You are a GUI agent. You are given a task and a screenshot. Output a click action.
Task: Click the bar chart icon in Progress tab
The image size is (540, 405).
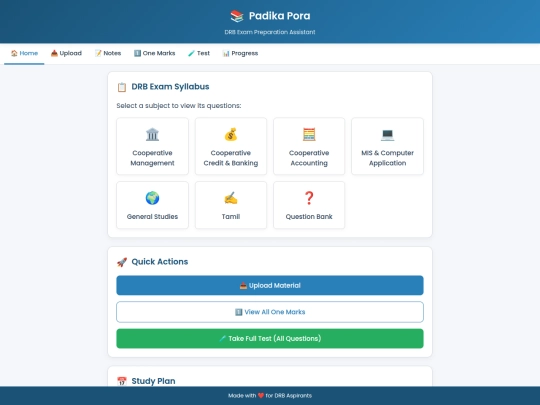(x=226, y=53)
